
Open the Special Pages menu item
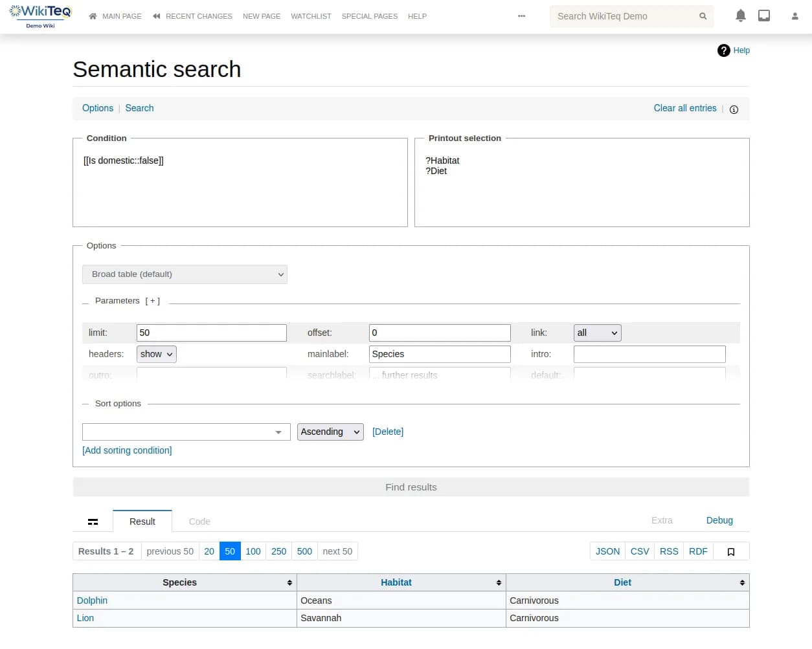(370, 16)
